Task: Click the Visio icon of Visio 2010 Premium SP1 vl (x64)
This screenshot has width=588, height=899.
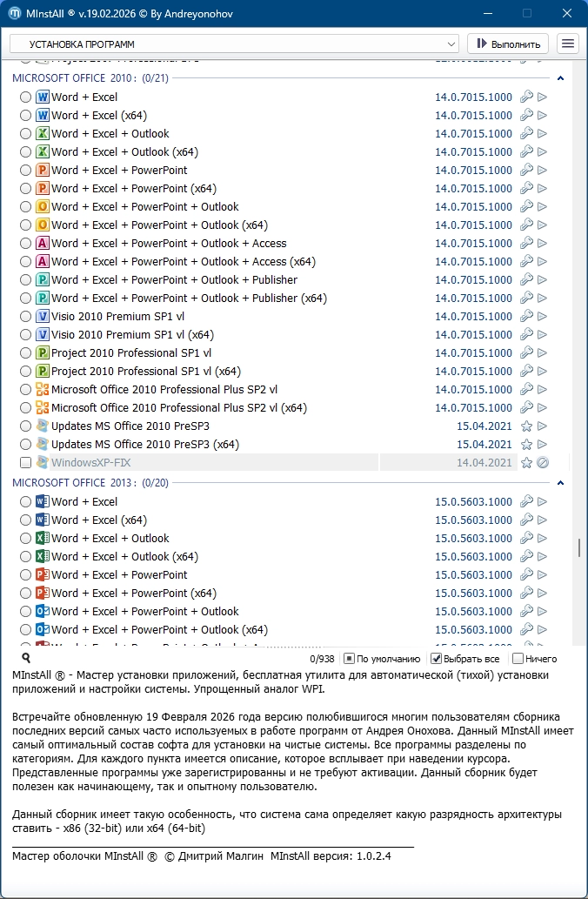Action: 43,335
